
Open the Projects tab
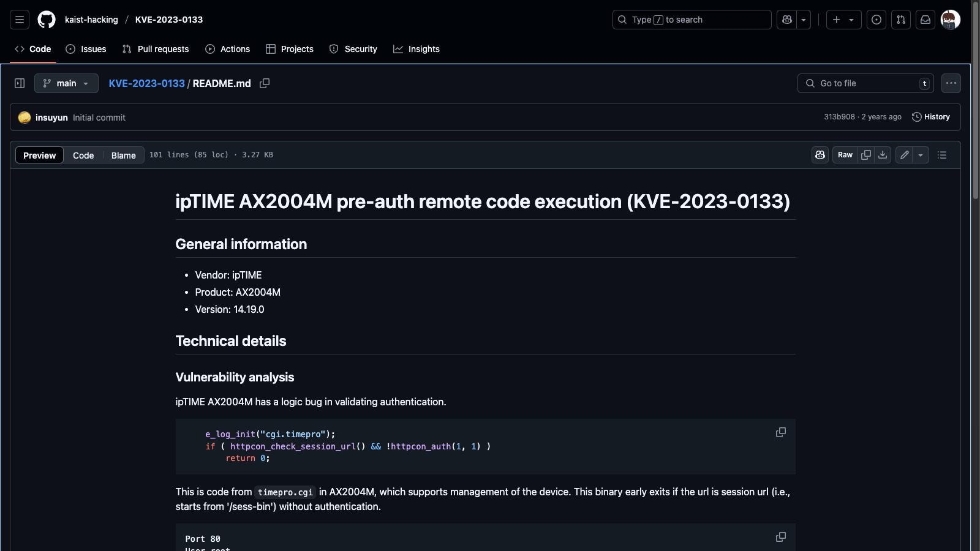pyautogui.click(x=290, y=49)
